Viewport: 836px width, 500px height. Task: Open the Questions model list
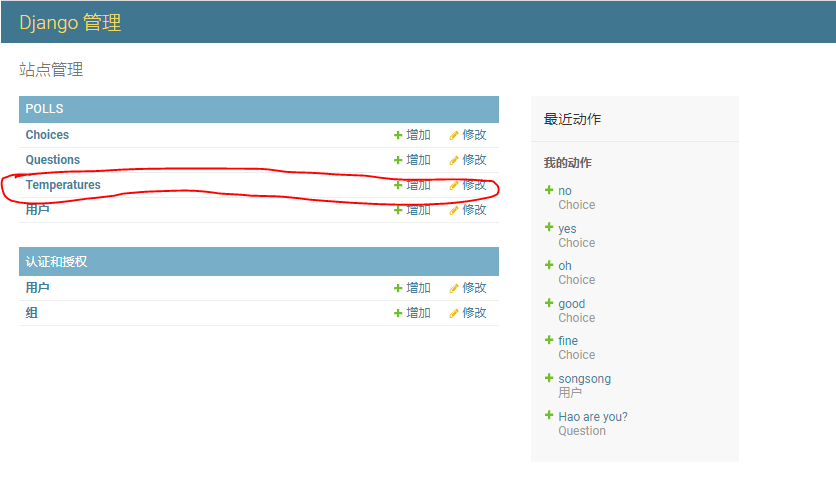(x=53, y=160)
